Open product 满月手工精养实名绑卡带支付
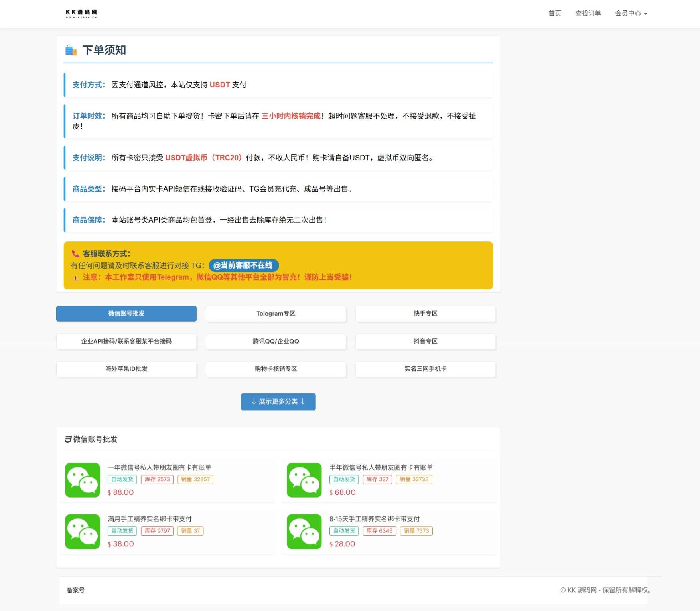Screen dimensions: 700x611 pos(150,519)
